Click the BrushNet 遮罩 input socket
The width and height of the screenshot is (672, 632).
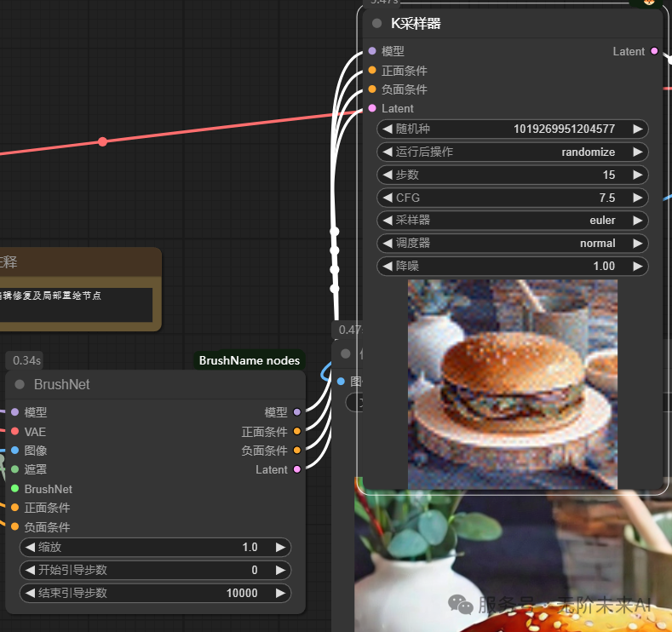(14, 469)
